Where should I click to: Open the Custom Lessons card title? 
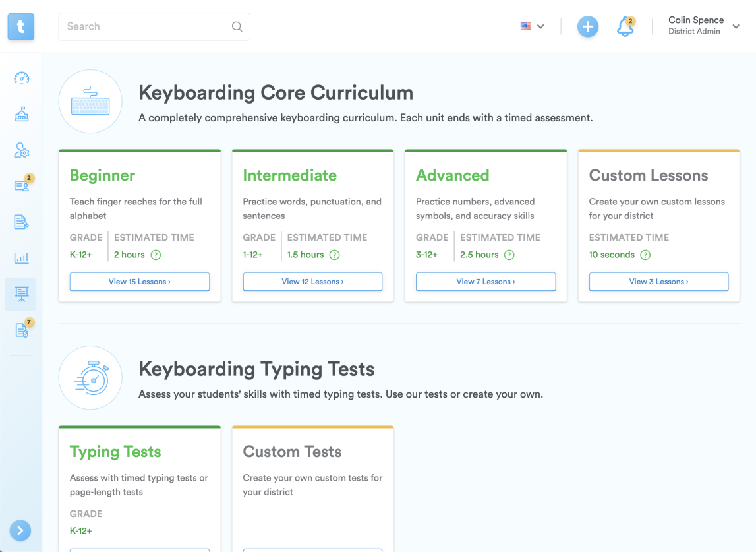pyautogui.click(x=649, y=175)
